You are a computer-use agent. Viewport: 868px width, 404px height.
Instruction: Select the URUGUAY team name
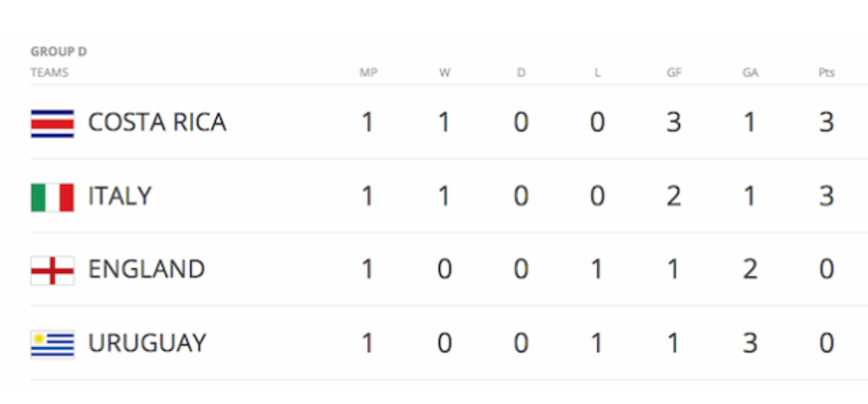pos(148,343)
